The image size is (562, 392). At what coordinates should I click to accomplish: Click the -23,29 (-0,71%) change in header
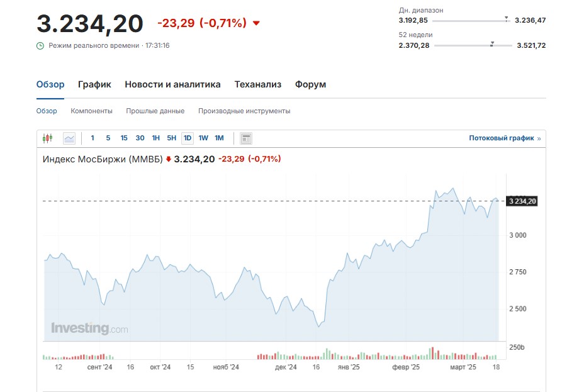tap(202, 23)
